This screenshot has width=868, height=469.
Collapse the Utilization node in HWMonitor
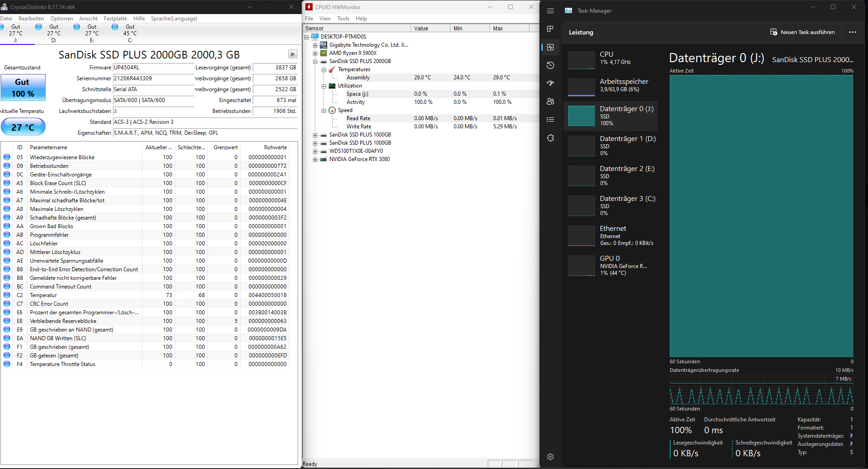[324, 86]
